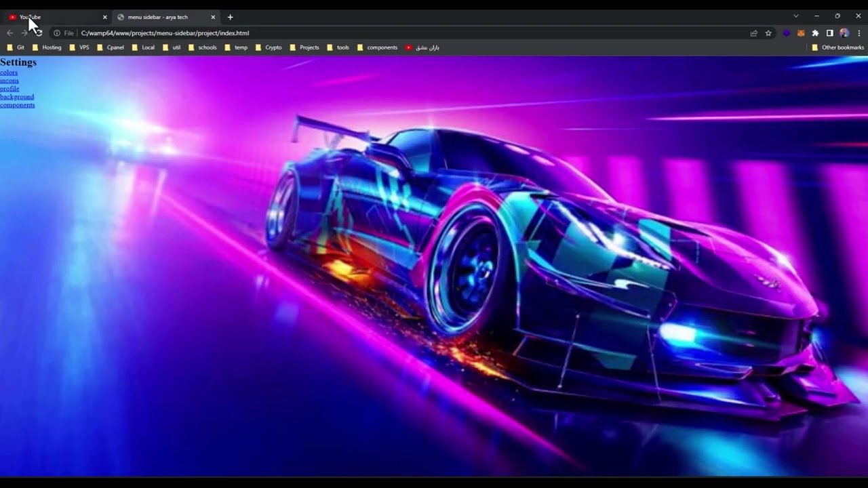
Task: Follow the profile link
Action: [9, 89]
